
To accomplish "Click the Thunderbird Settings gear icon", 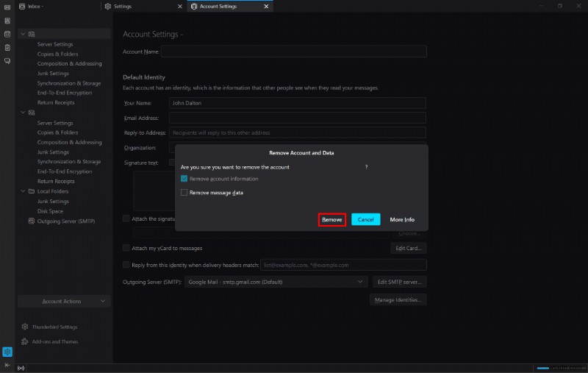I will point(25,327).
